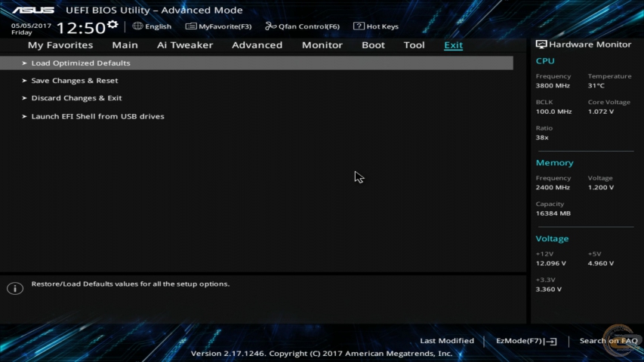Click +5V reading 4.960 V
Image resolution: width=644 pixels, height=362 pixels.
(601, 263)
